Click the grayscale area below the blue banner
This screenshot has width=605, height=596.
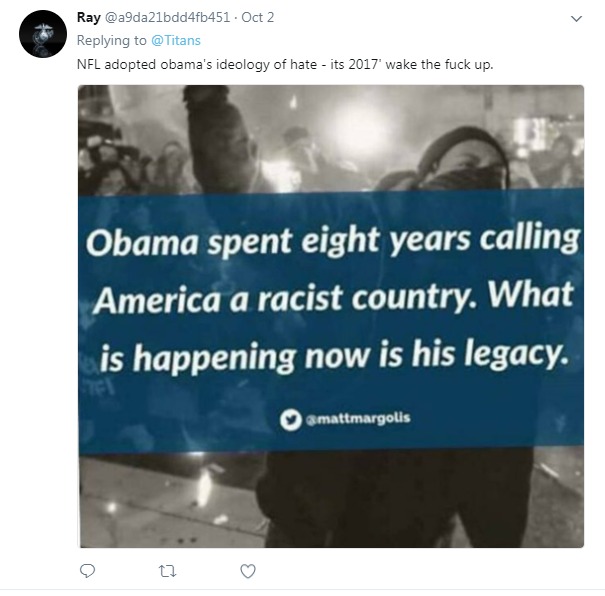[330, 500]
